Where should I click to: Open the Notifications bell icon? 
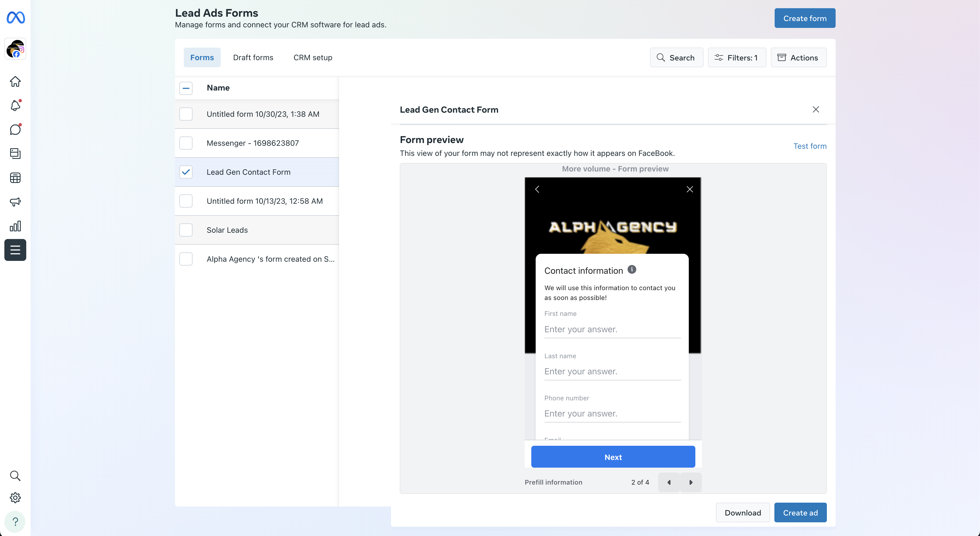15,105
